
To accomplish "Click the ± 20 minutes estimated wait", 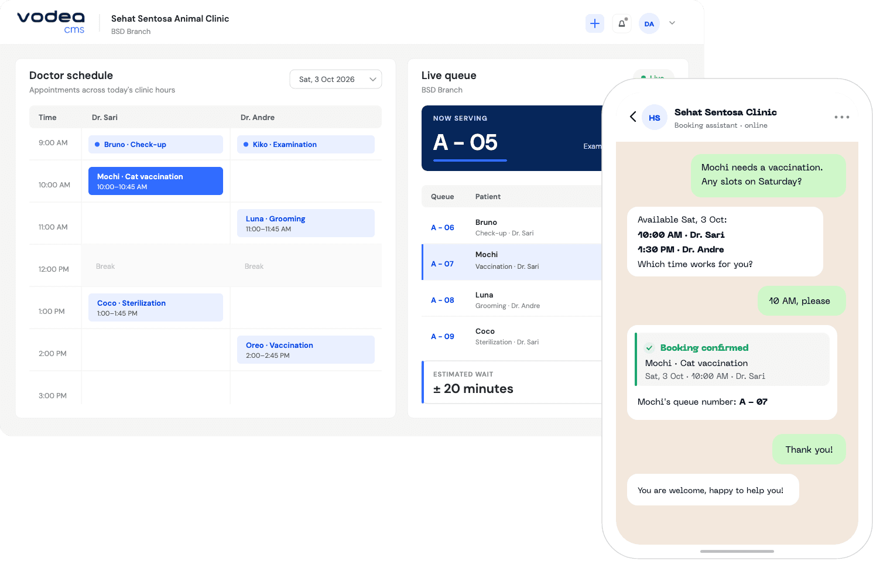I will [473, 389].
